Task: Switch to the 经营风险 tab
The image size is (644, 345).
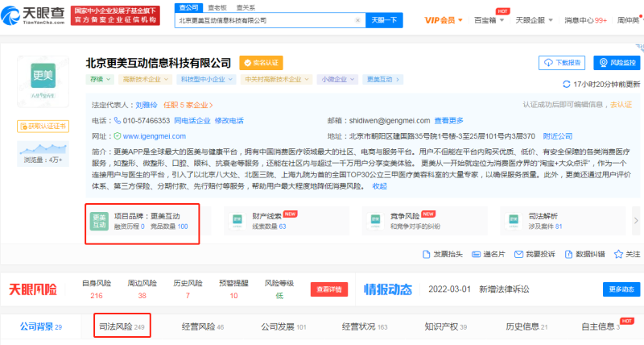Action: tap(203, 327)
